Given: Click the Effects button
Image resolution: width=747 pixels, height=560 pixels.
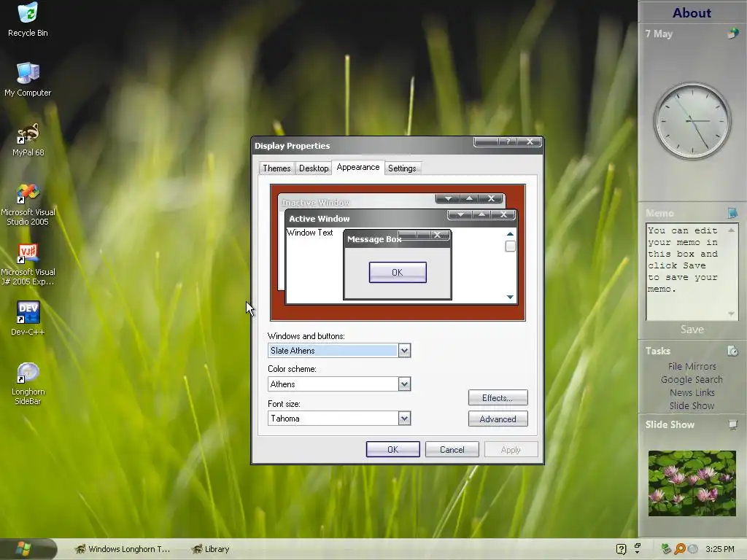Looking at the screenshot, I should tap(498, 397).
